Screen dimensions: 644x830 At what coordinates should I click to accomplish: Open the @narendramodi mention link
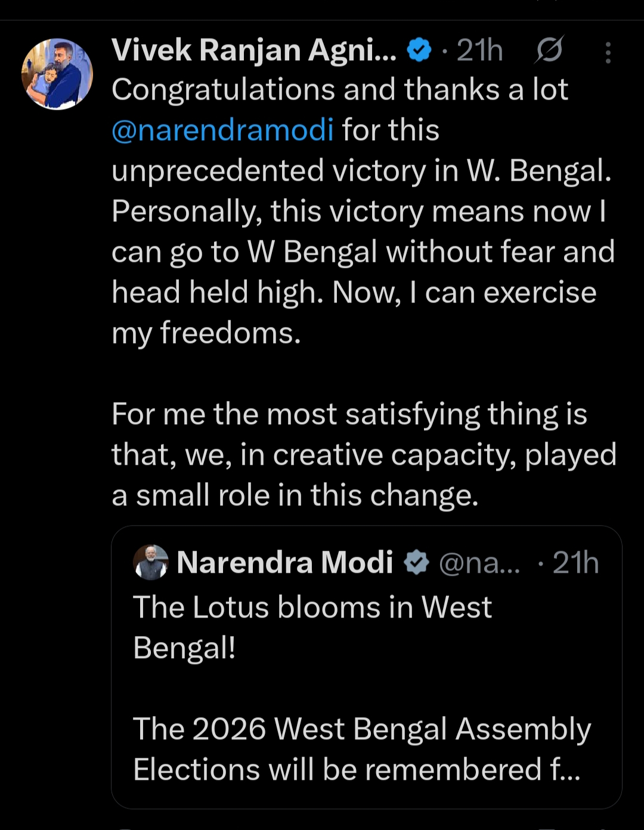click(x=222, y=130)
